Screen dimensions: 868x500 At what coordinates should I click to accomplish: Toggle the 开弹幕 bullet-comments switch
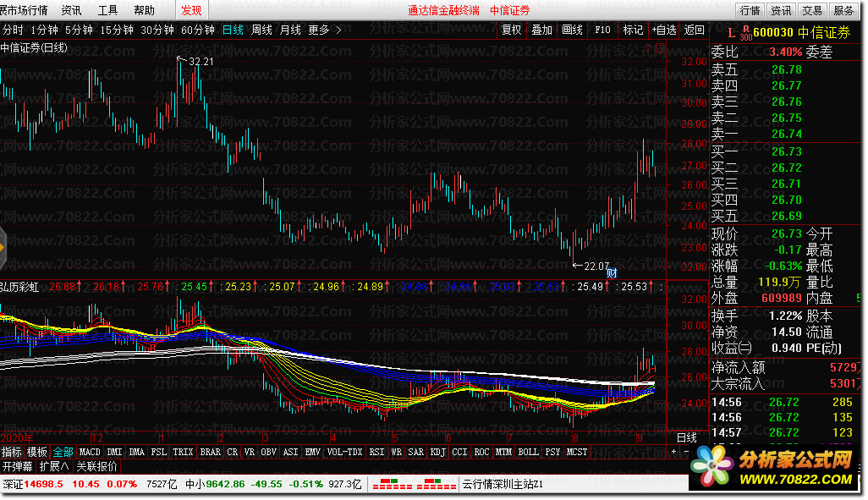(x=17, y=467)
